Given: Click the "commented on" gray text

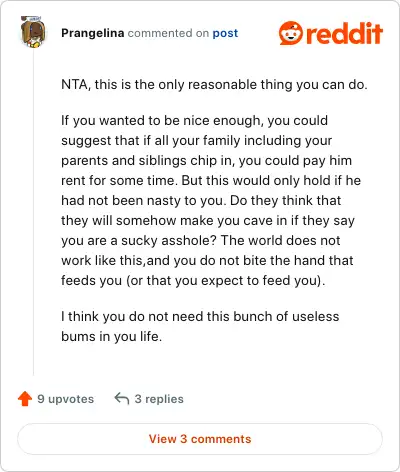Looking at the screenshot, I should 168,33.
